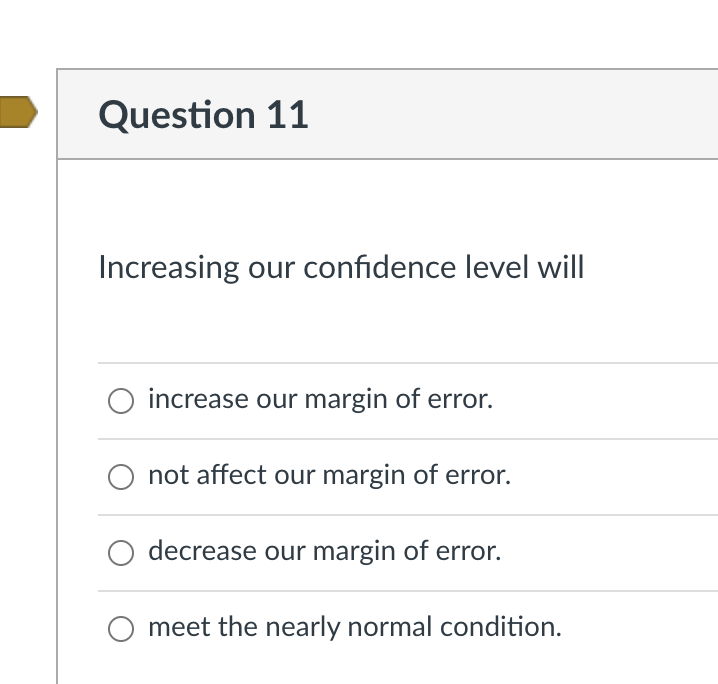Click the number "11" in the question heading
Viewport: 718px width, 684px height.
click(x=287, y=115)
